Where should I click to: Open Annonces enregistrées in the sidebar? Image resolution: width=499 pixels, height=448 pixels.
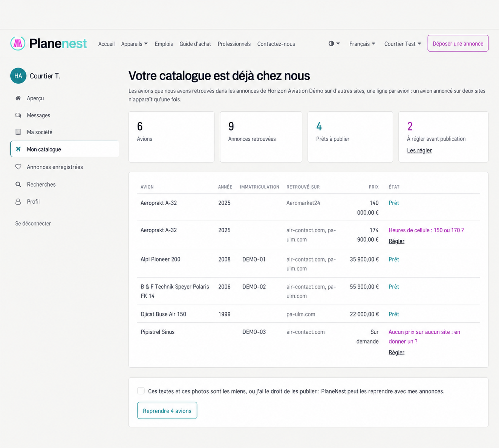[x=65, y=167]
